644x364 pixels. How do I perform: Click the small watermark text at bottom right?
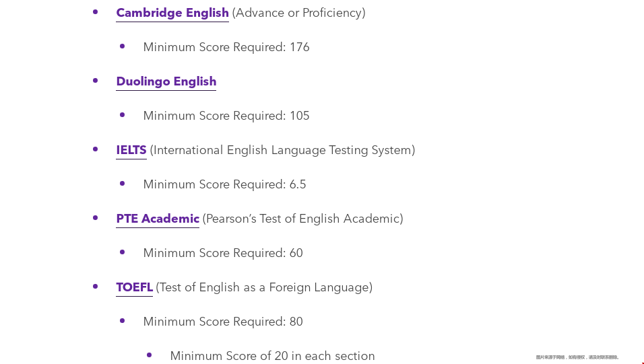pyautogui.click(x=577, y=357)
